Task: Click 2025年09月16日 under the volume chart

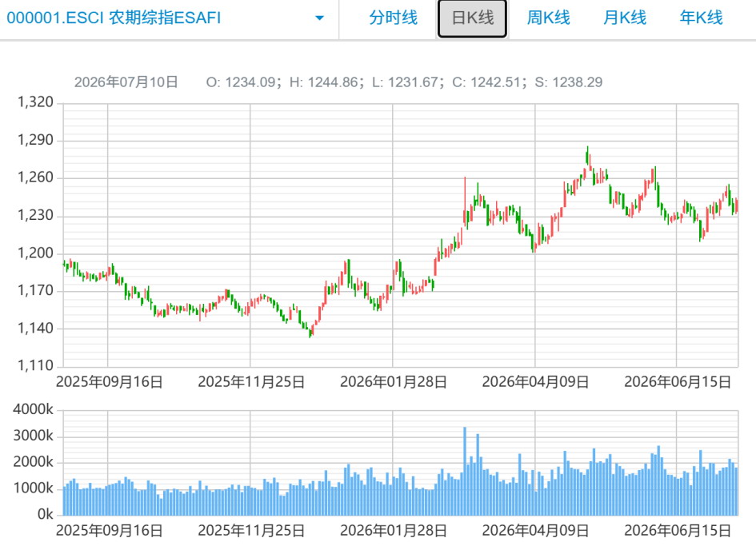Action: (x=110, y=531)
